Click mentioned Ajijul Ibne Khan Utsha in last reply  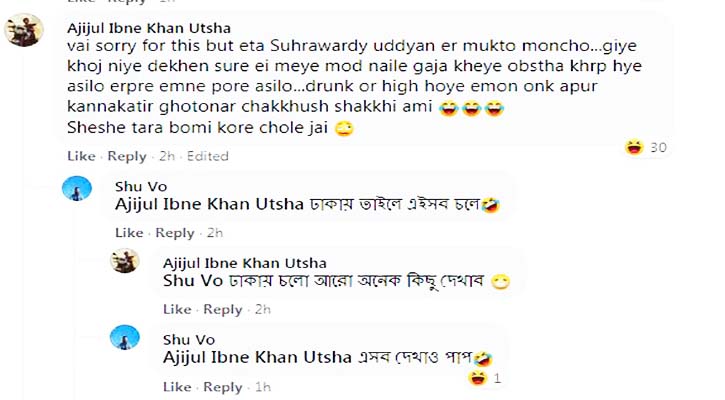pyautogui.click(x=256, y=358)
